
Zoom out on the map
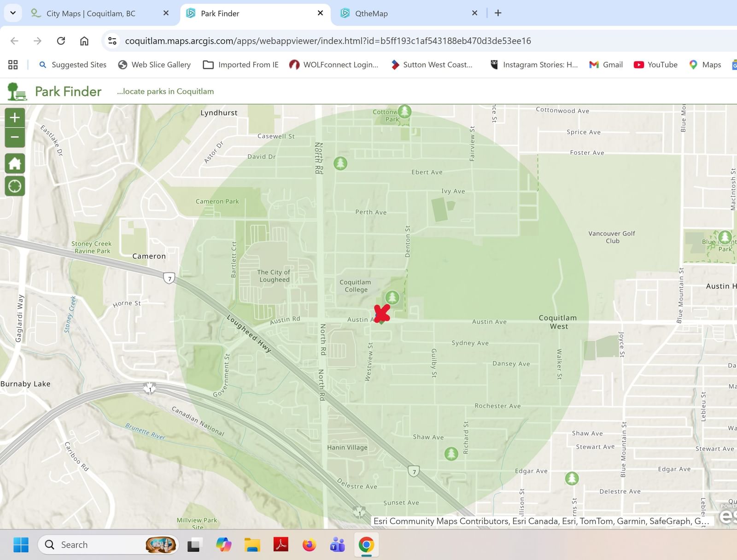click(15, 137)
